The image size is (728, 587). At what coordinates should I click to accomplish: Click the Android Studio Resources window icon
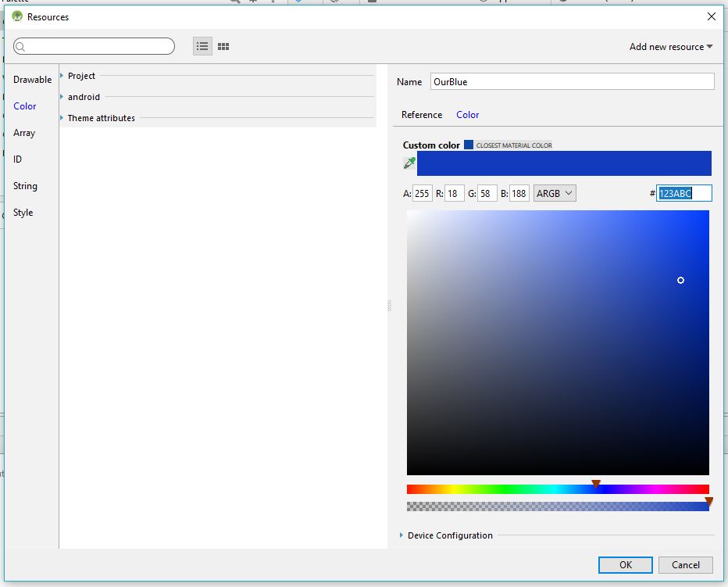[17, 16]
